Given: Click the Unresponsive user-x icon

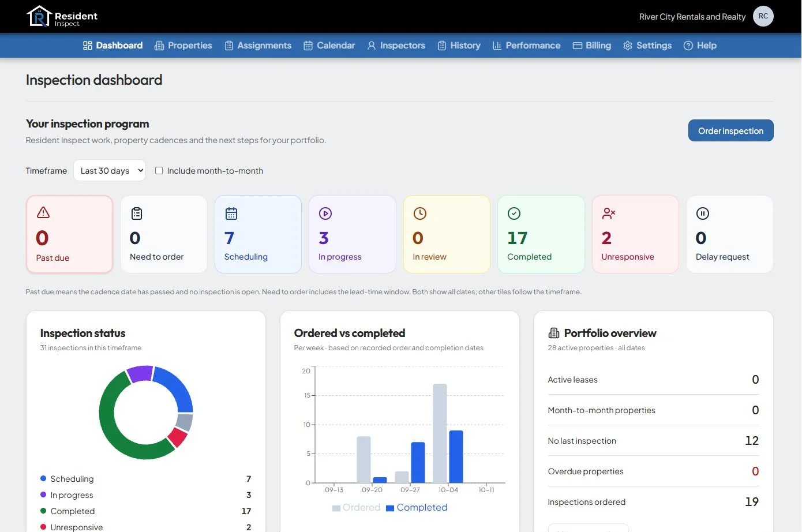Looking at the screenshot, I should pos(609,213).
